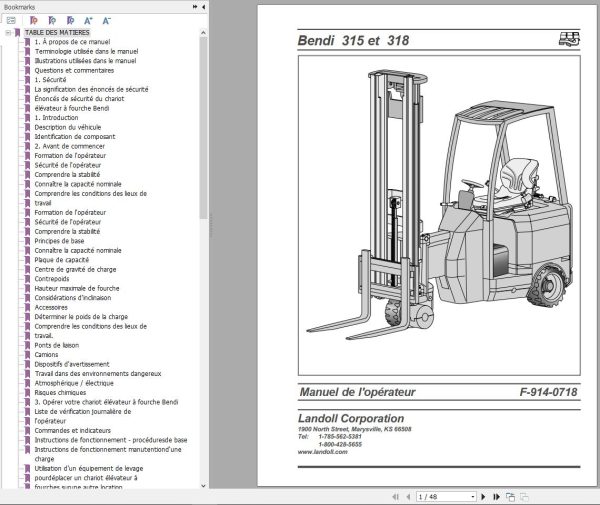Click the previous view icon in status bar
600x505 pixels.
(510, 497)
